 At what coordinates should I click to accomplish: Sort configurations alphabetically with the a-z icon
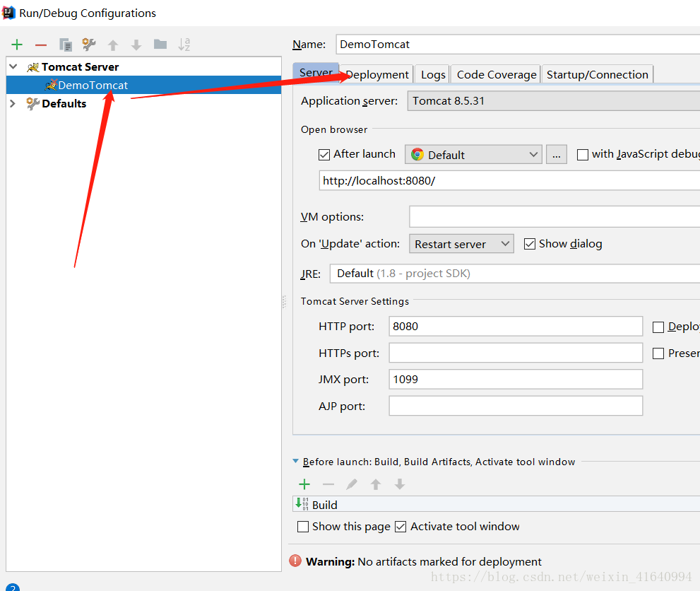184,45
